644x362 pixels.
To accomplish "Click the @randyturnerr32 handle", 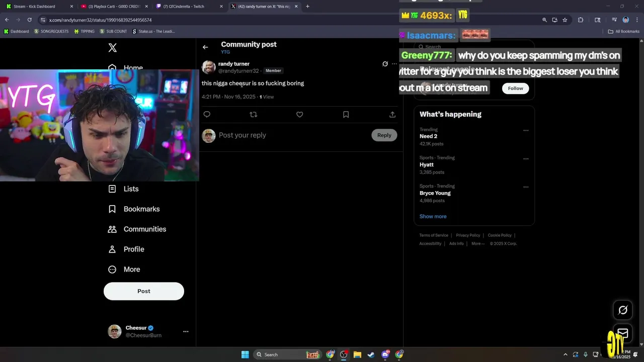I will [x=238, y=71].
